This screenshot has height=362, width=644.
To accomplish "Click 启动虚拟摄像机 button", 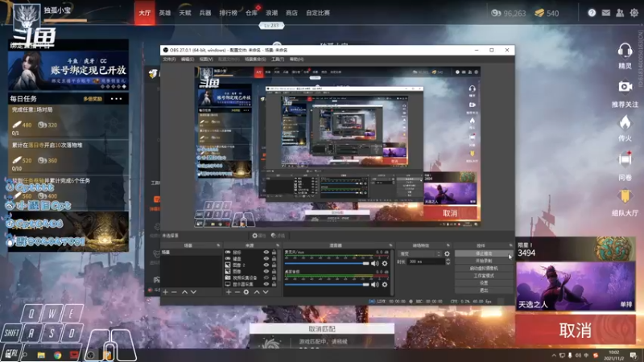I will click(x=484, y=269).
